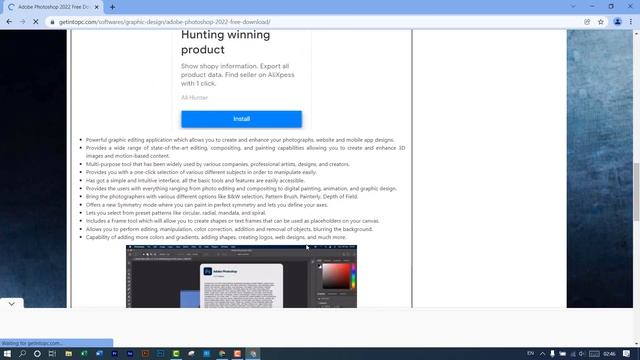Open Cortana from the taskbar
Screen dimensions: 640x360
click(x=37, y=353)
